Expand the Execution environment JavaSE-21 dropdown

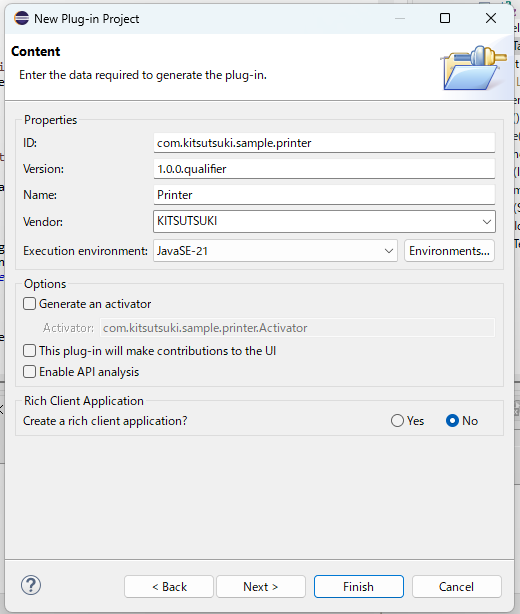[x=275, y=251]
